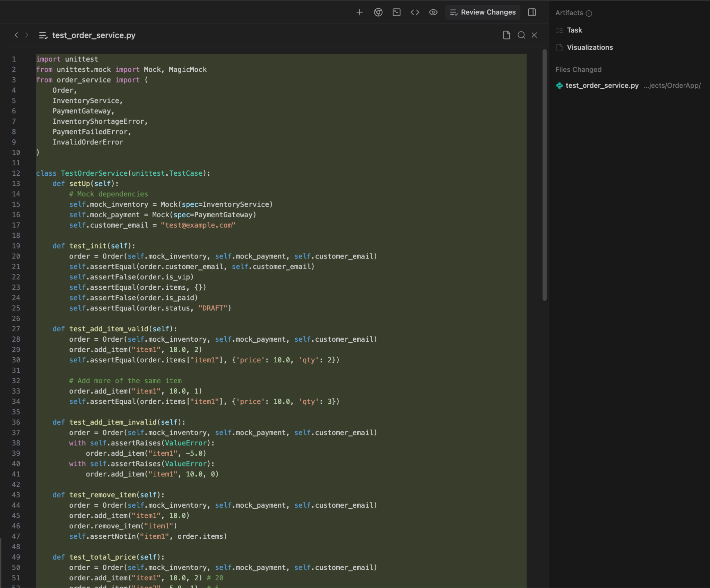Open the Task artifact
The height and width of the screenshot is (588, 710).
coord(574,30)
